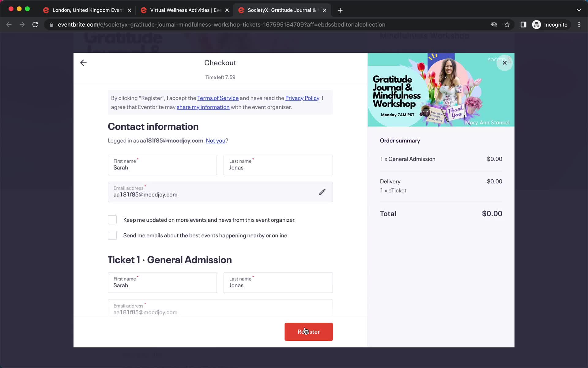Viewport: 588px width, 368px height.
Task: Click the browser refresh icon
Action: (36, 25)
